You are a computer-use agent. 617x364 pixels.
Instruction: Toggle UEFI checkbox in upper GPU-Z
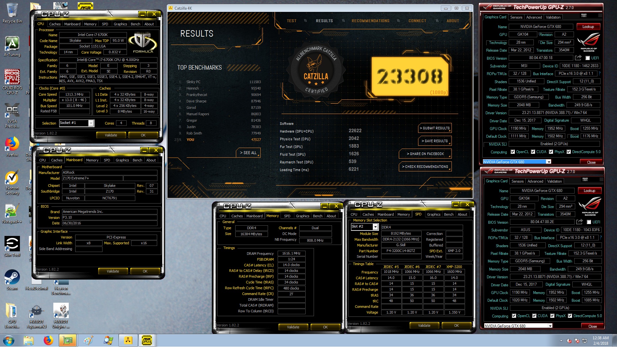(x=587, y=58)
